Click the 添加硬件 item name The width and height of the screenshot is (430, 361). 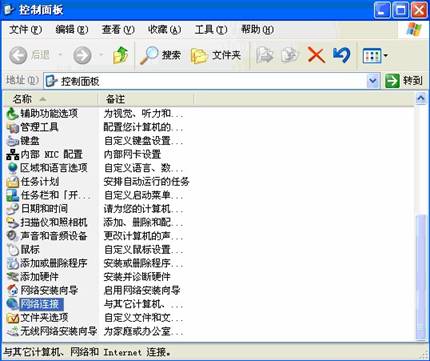(x=39, y=276)
